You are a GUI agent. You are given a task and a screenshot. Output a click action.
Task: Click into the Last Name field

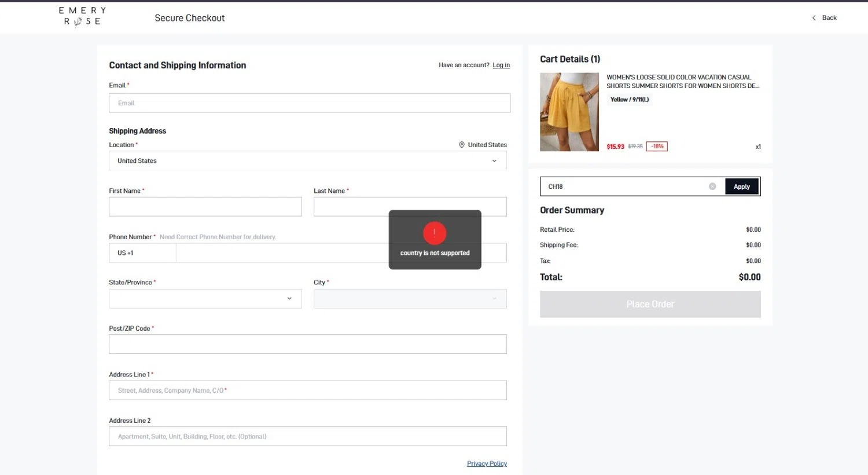coord(410,207)
